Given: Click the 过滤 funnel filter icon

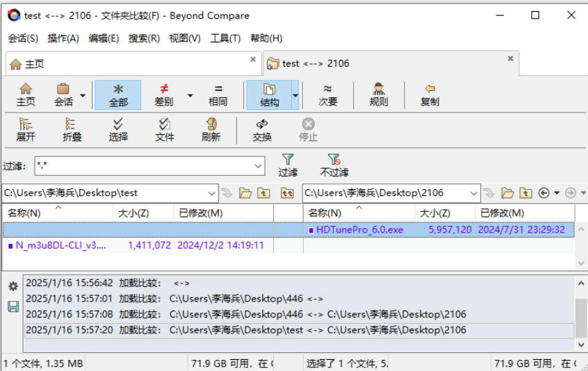Looking at the screenshot, I should coord(288,165).
